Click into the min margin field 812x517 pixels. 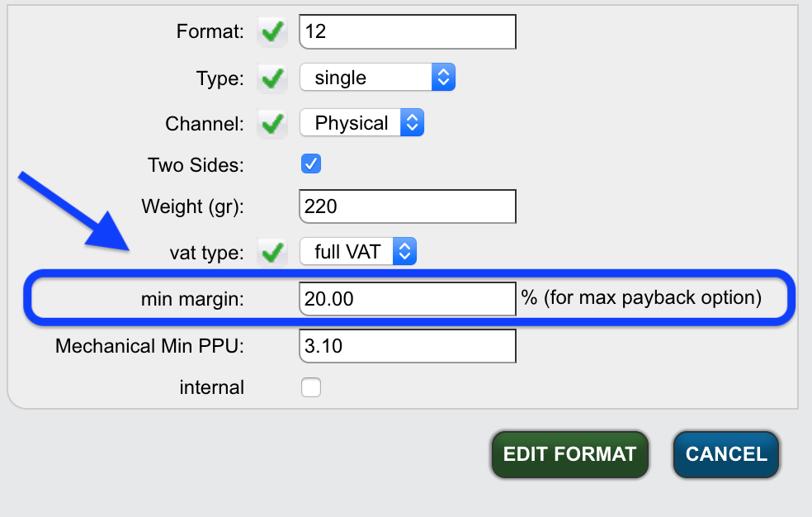pyautogui.click(x=408, y=299)
